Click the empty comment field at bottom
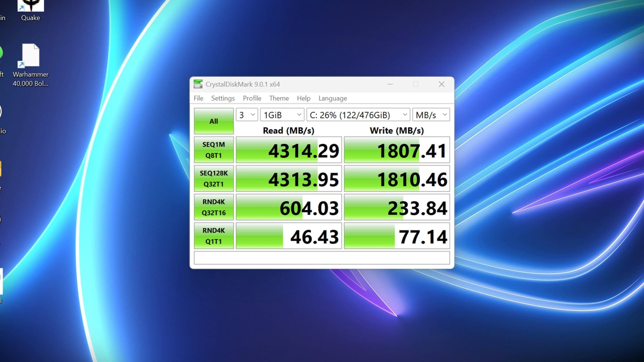The height and width of the screenshot is (362, 644). [322, 258]
